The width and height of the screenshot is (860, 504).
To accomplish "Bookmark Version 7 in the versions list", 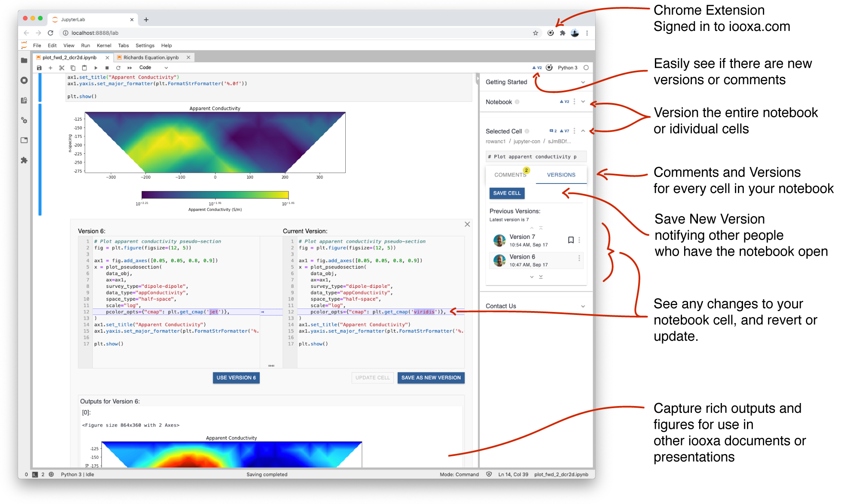I will 571,240.
